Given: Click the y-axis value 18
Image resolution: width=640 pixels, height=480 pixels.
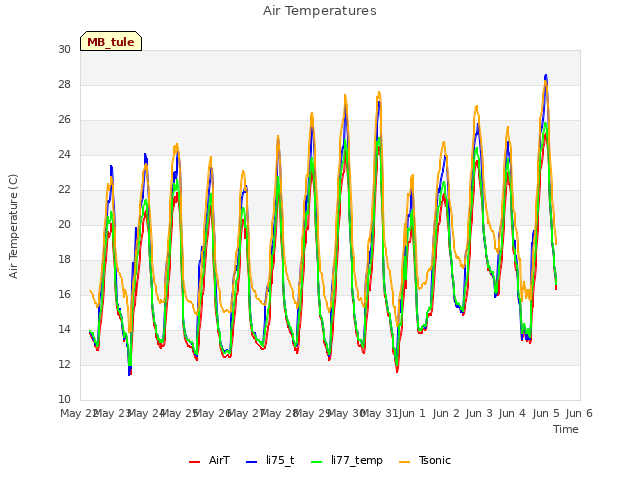Looking at the screenshot, I should pos(64,260).
